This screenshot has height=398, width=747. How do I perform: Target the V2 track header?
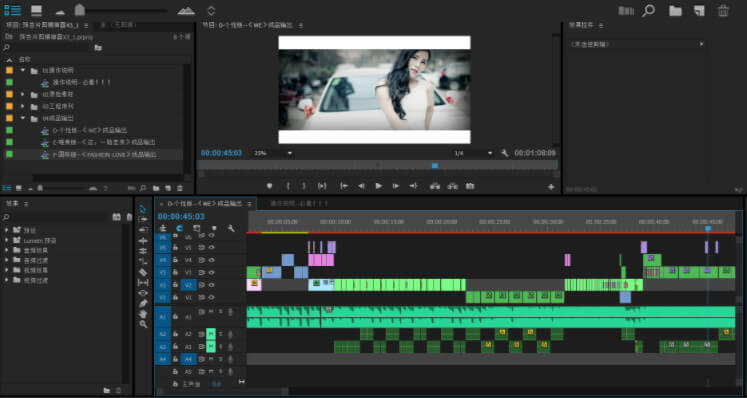point(188,285)
